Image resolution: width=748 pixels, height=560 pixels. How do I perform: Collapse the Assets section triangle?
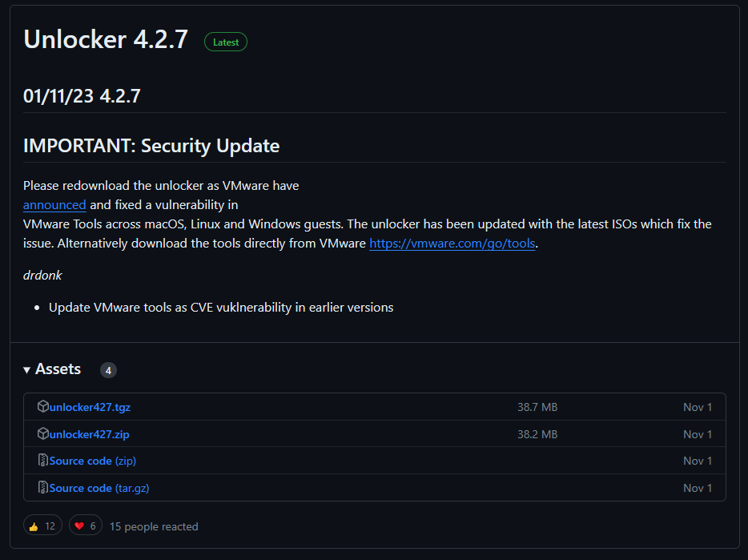[x=26, y=370]
